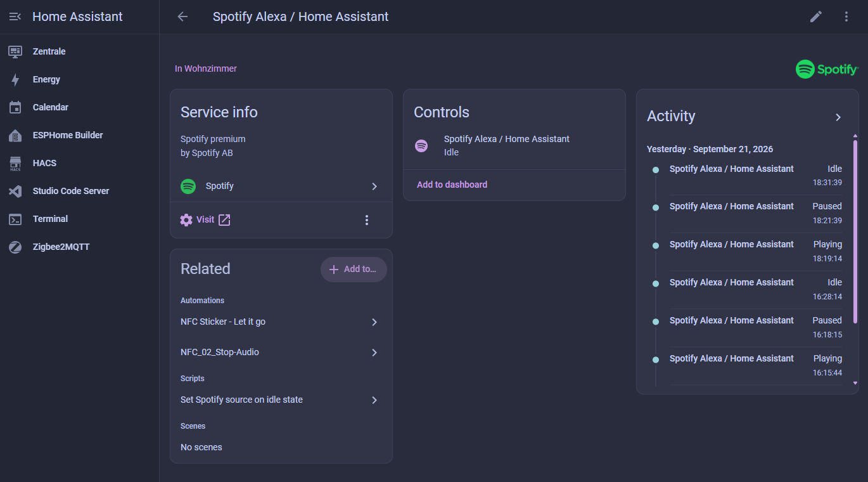Viewport: 868px width, 482px height.
Task: Click the Add to... button
Action: [x=354, y=270]
